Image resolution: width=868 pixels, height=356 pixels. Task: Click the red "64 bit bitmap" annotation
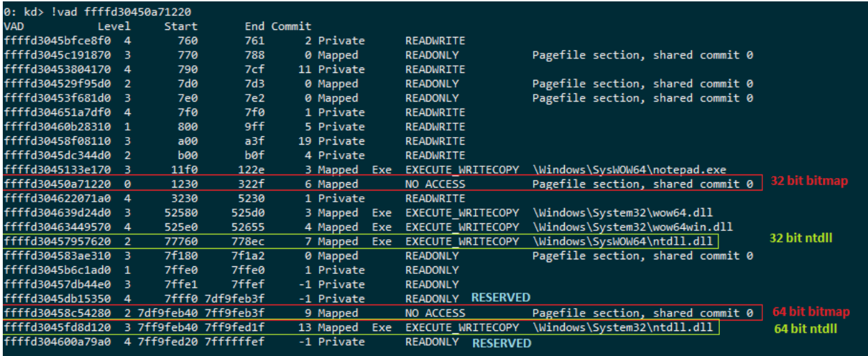[x=809, y=311]
